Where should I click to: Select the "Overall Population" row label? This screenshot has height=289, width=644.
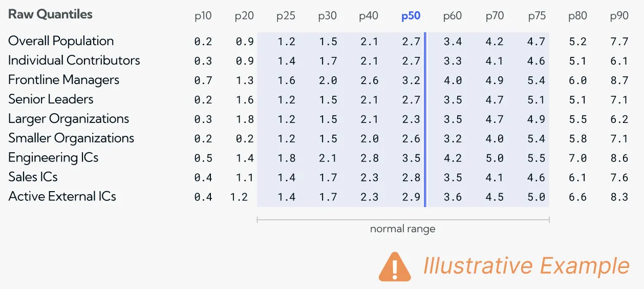click(61, 41)
